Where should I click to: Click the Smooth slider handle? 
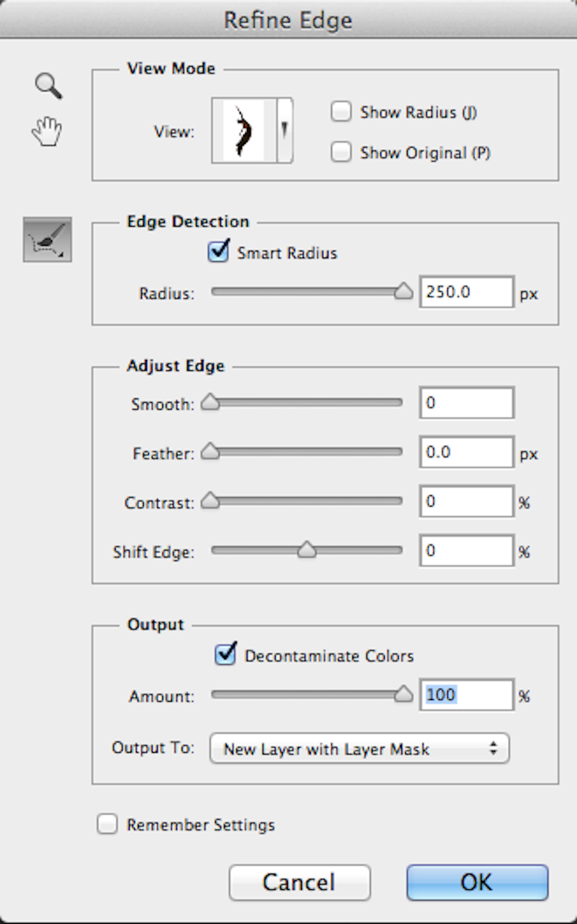210,402
